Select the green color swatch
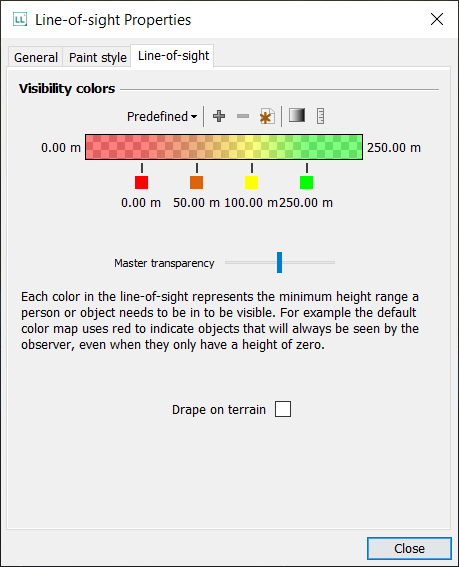This screenshot has height=567, width=459. pos(306,182)
